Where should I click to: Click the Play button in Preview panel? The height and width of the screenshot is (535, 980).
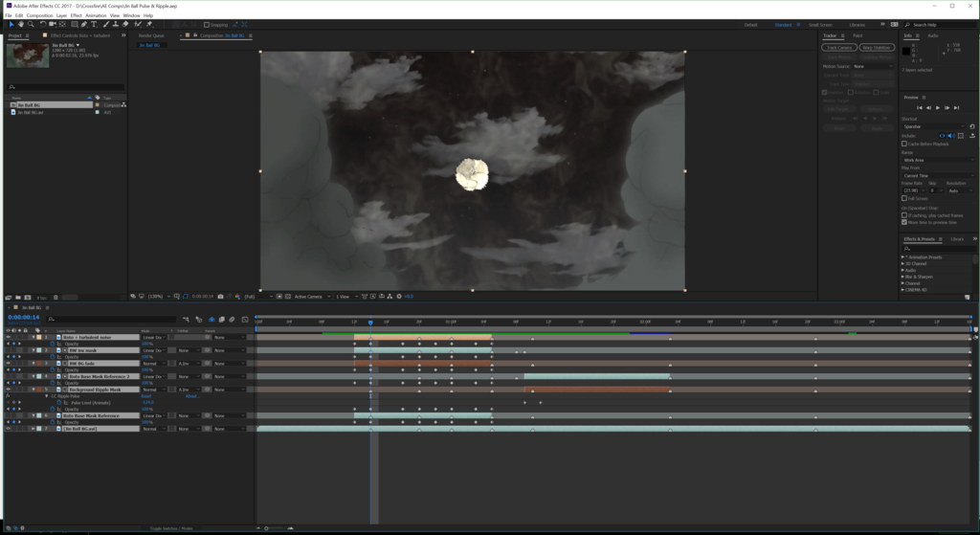click(x=937, y=107)
